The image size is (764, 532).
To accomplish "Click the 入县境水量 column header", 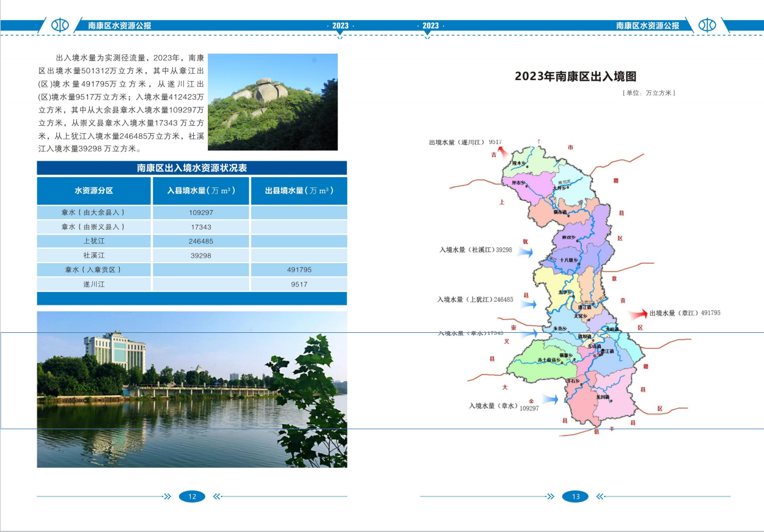I will click(200, 191).
